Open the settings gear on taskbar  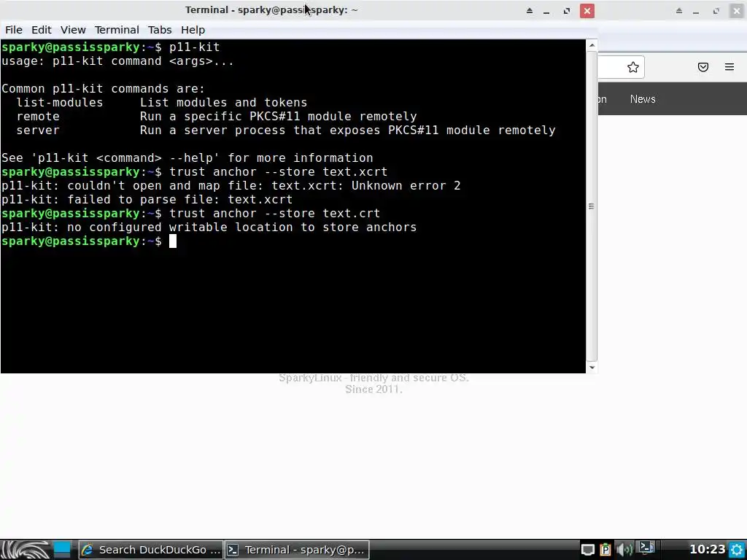coord(737,550)
